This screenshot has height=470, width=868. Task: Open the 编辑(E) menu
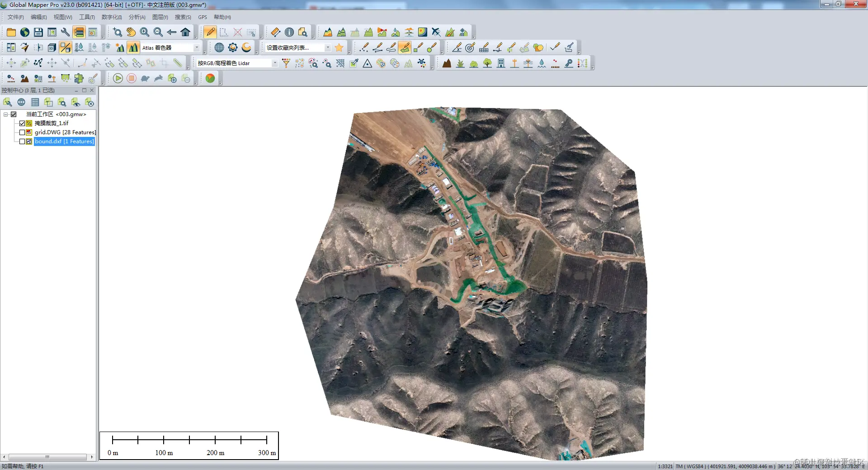[x=39, y=17]
